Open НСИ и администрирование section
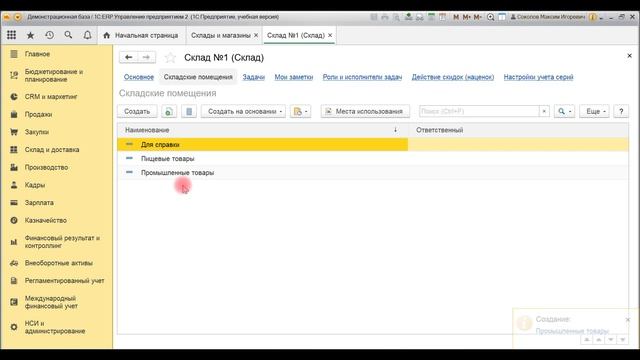640x360 pixels. (x=55, y=327)
